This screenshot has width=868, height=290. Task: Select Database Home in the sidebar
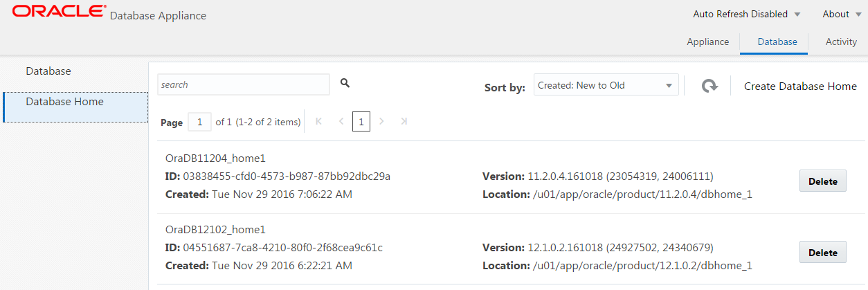pos(75,107)
